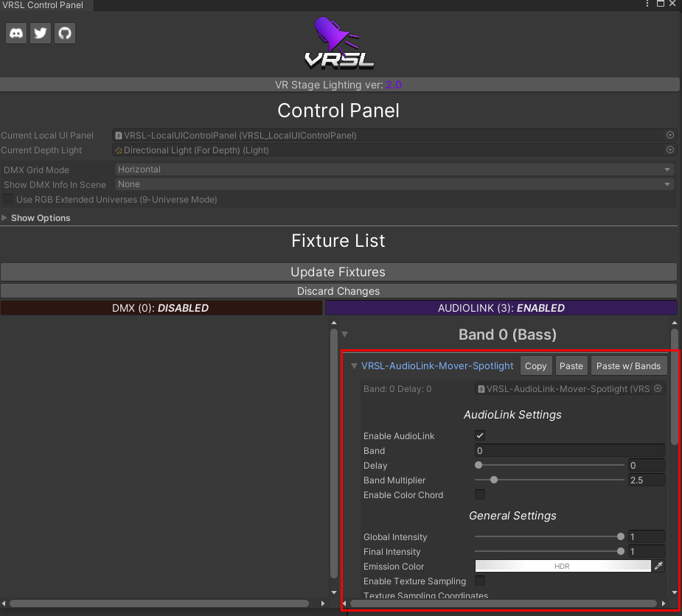The height and width of the screenshot is (616, 682).
Task: Click the Paste button
Action: [571, 366]
